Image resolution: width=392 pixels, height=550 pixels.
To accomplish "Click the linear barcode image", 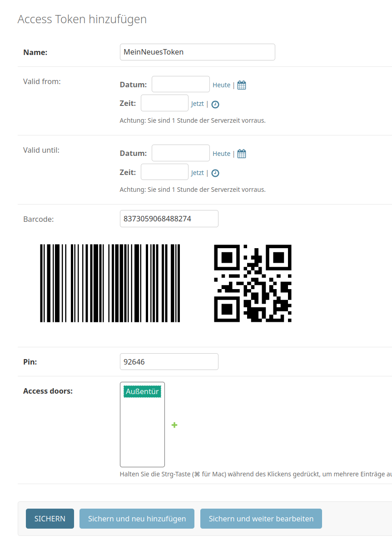I will point(110,283).
